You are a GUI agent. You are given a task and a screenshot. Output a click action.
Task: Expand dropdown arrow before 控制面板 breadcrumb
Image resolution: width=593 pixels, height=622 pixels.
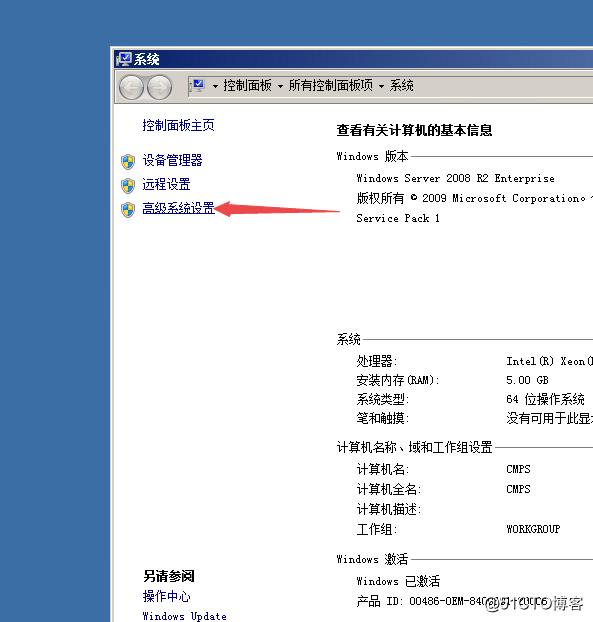[x=215, y=86]
